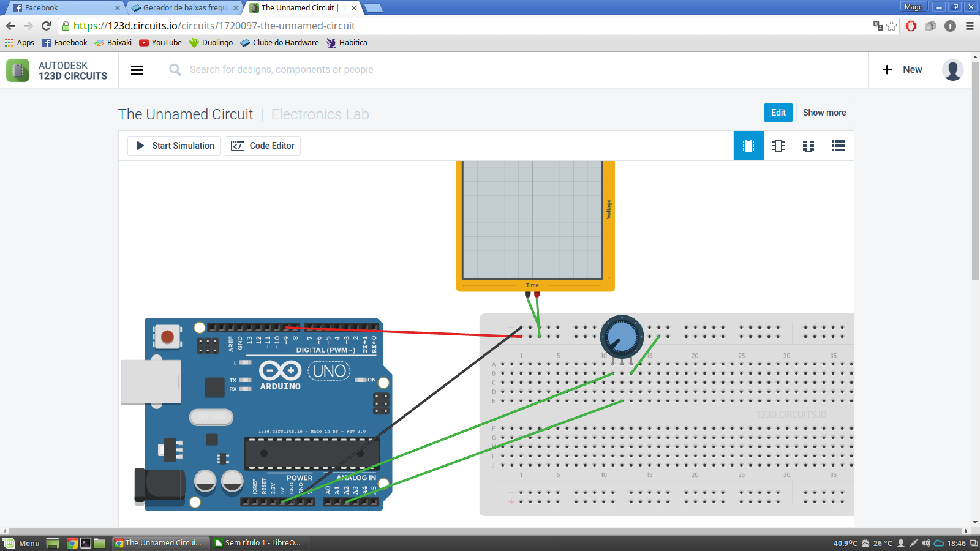Open the bill of materials list view
This screenshot has height=551, width=980.
point(839,146)
